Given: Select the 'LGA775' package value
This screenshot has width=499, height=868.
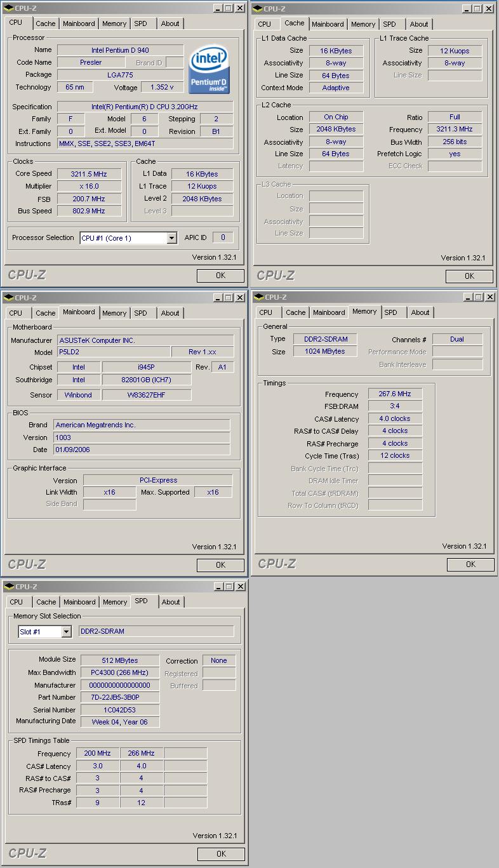Looking at the screenshot, I should pos(120,75).
